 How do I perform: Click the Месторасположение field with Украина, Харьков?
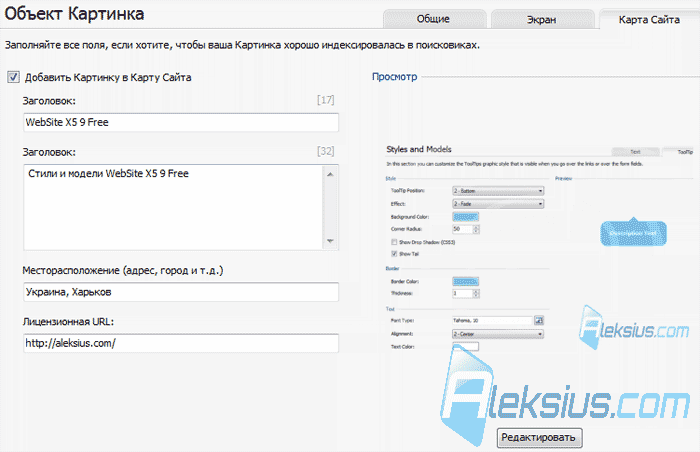tap(181, 292)
